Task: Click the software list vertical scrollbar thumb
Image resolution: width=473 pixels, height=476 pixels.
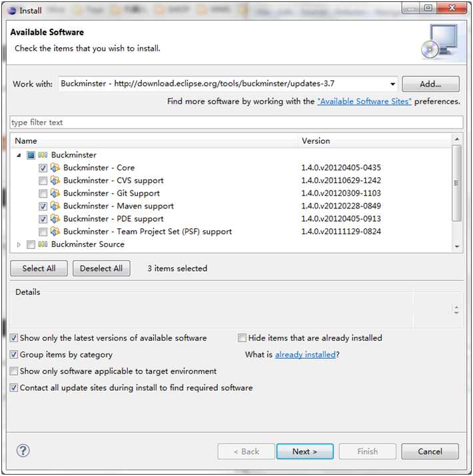Action: pos(457,183)
